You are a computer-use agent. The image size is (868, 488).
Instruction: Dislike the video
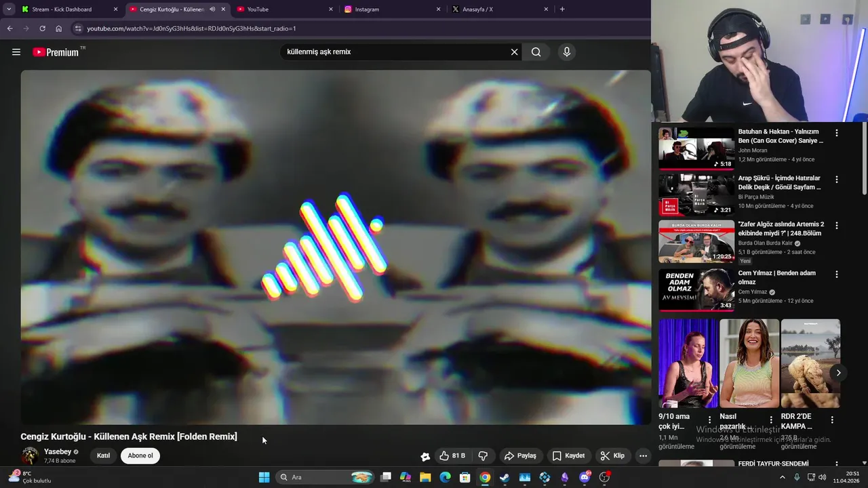tap(483, 455)
